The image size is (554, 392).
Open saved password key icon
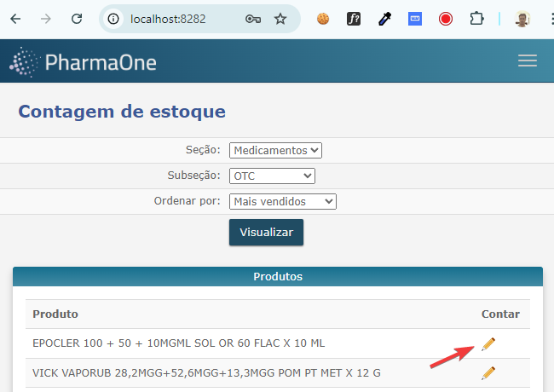253,19
